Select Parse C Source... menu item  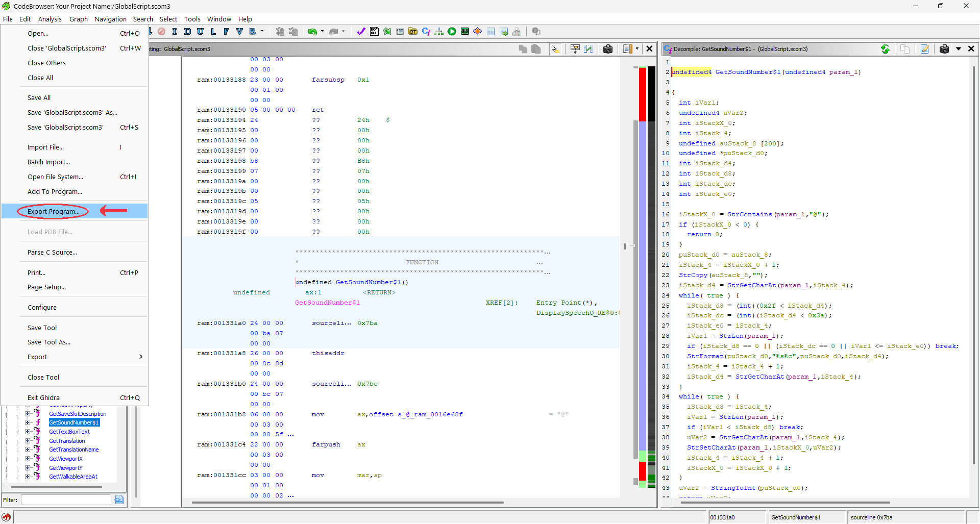coord(75,253)
